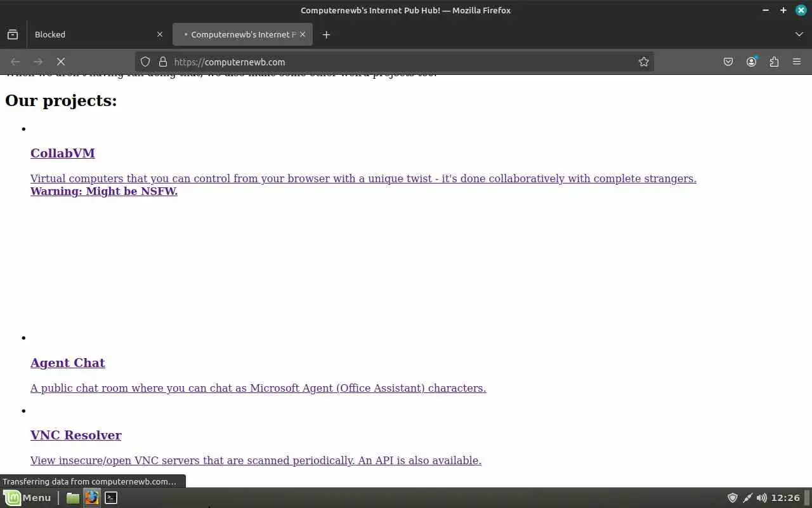Image resolution: width=812 pixels, height=508 pixels.
Task: Click the Virtual computers description link
Action: point(363,178)
